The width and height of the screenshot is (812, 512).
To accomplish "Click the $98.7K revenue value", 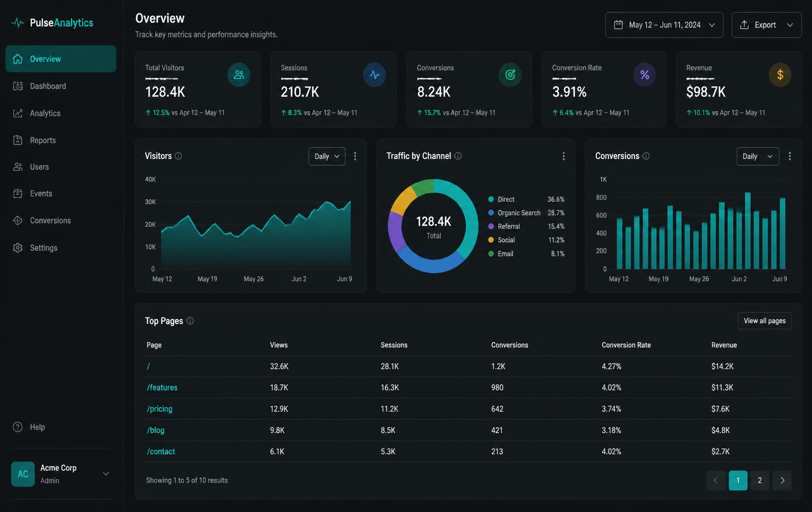I will 706,92.
